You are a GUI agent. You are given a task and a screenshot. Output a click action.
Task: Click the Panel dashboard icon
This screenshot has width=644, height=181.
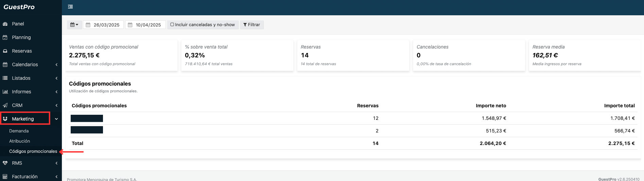[5, 24]
